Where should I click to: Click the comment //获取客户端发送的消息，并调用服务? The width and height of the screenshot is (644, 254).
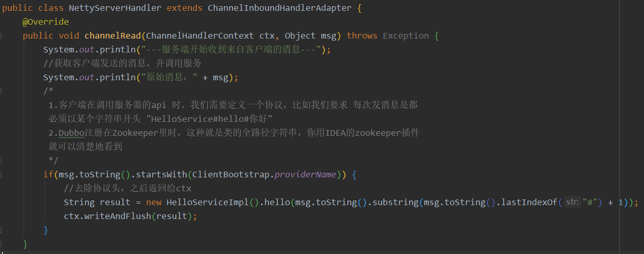[x=122, y=63]
